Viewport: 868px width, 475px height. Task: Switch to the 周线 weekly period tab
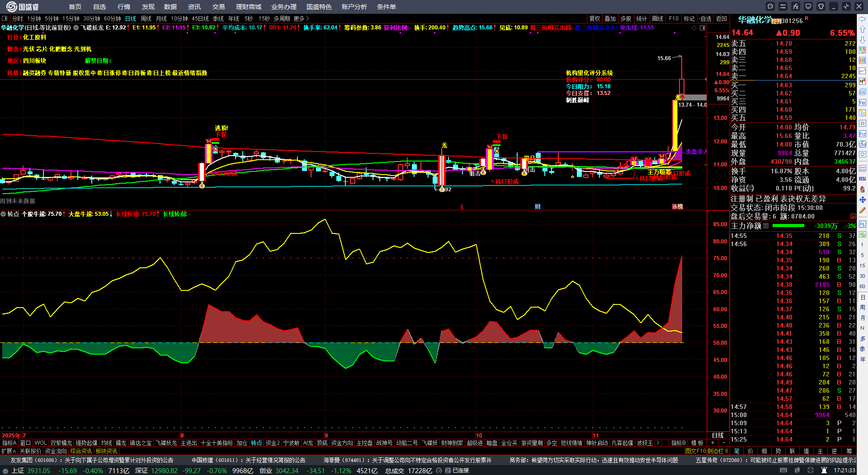[146, 19]
